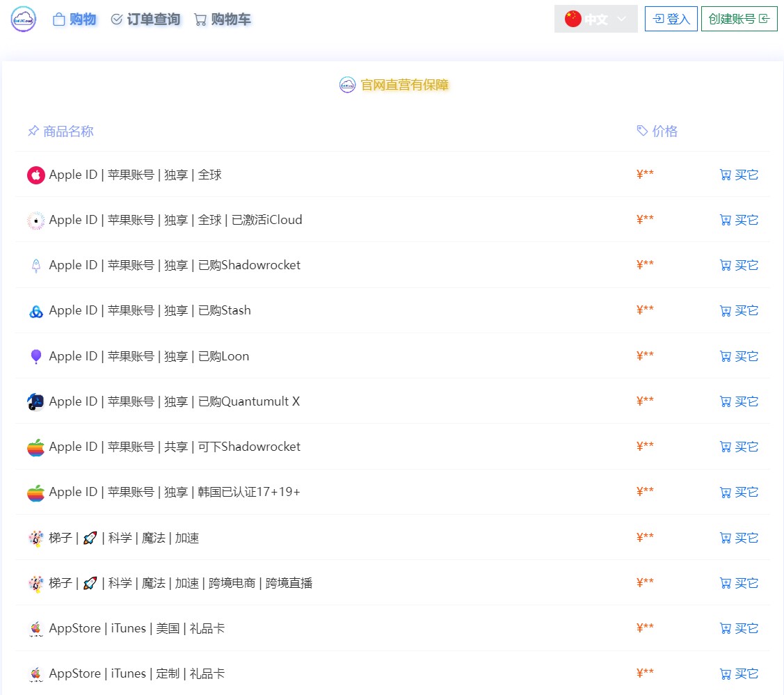
Task: Click 买它 for 已购Loon account
Action: click(x=739, y=356)
